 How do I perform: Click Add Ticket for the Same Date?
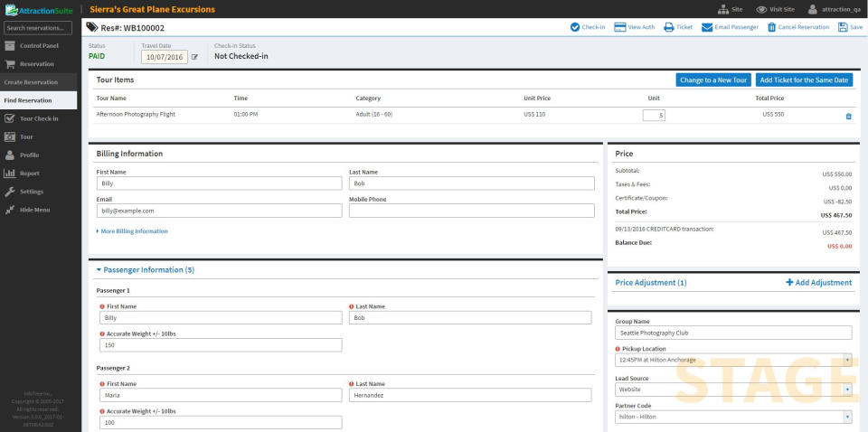[x=804, y=80]
